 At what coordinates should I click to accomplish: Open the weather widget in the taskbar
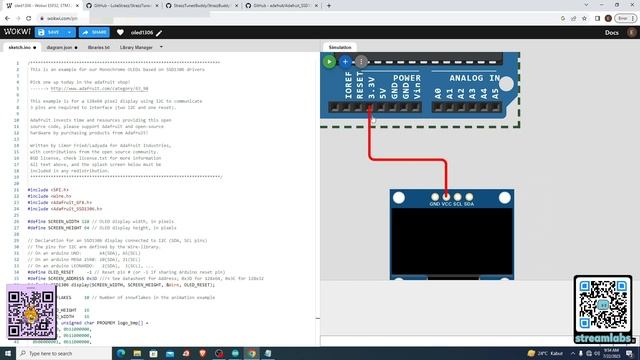545,353
